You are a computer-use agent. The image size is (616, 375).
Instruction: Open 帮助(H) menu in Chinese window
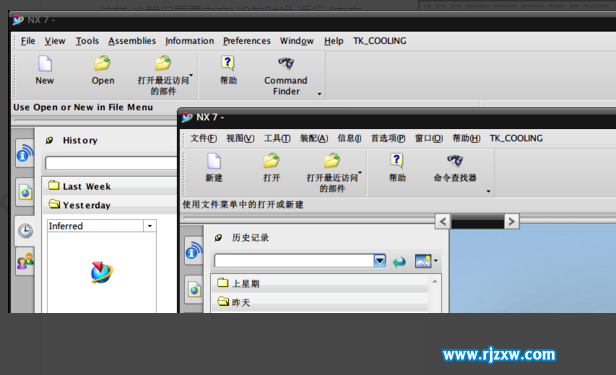[x=466, y=138]
